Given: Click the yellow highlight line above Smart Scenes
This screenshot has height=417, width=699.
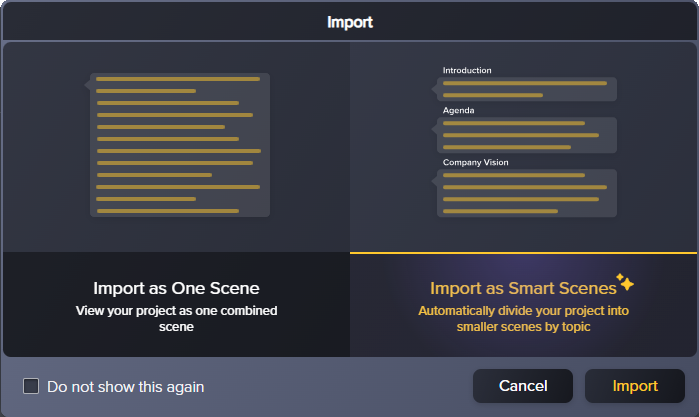Looking at the screenshot, I should (524, 253).
